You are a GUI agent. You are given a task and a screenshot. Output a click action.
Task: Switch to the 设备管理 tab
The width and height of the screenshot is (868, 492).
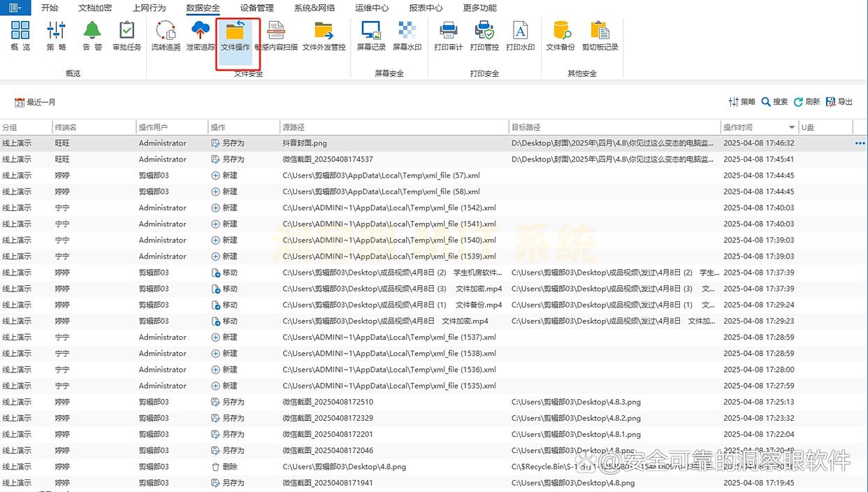coord(256,8)
